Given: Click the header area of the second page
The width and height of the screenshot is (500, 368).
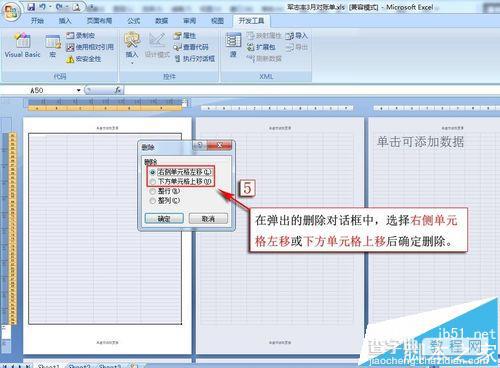Looking at the screenshot, I should pos(280,128).
